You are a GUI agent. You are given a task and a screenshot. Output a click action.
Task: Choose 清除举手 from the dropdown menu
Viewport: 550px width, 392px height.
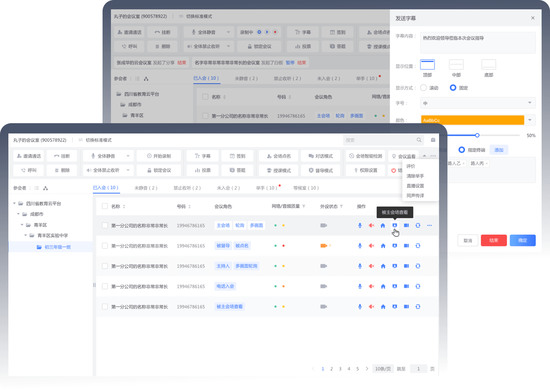415,176
